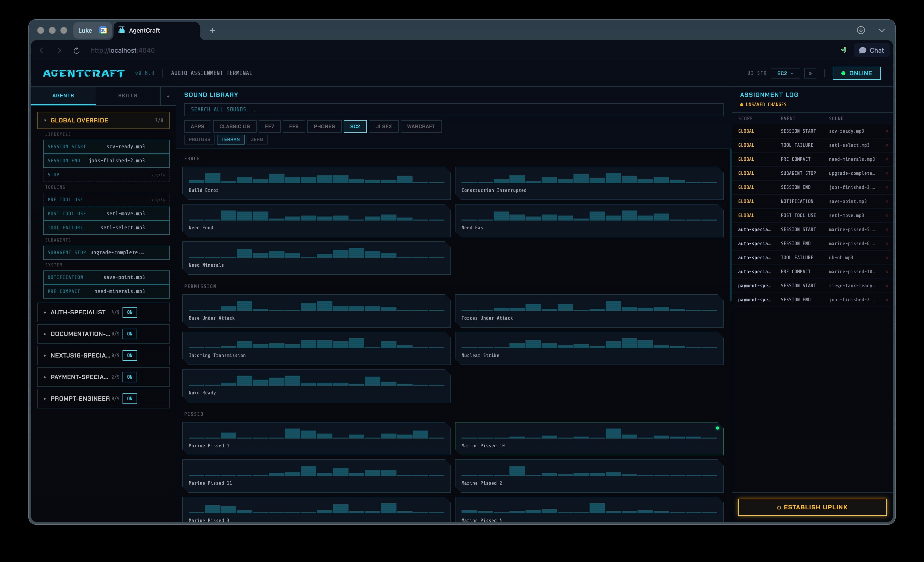Click the localhost:4040 address bar
The height and width of the screenshot is (562, 924).
click(123, 51)
